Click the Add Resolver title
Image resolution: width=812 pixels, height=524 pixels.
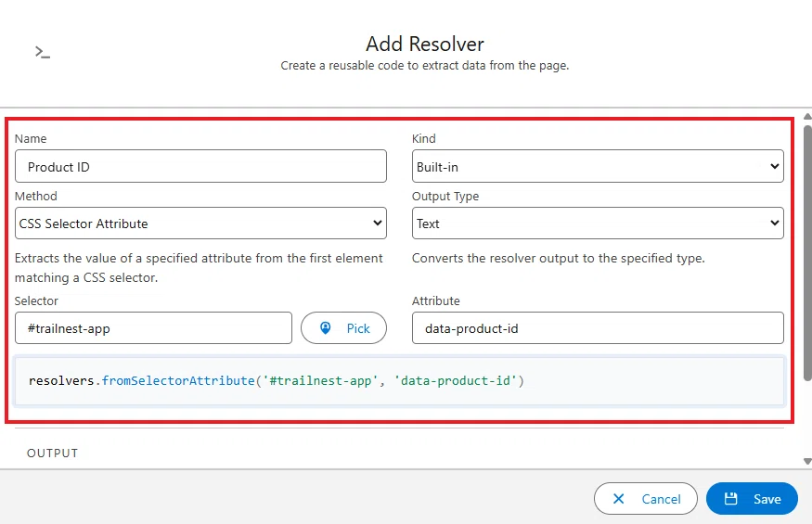[x=425, y=44]
